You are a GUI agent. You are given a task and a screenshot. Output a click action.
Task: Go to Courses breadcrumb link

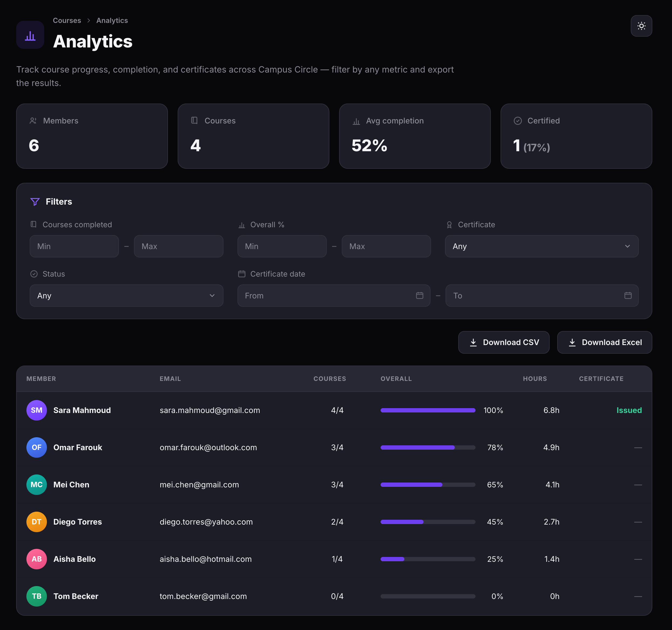[x=67, y=20]
